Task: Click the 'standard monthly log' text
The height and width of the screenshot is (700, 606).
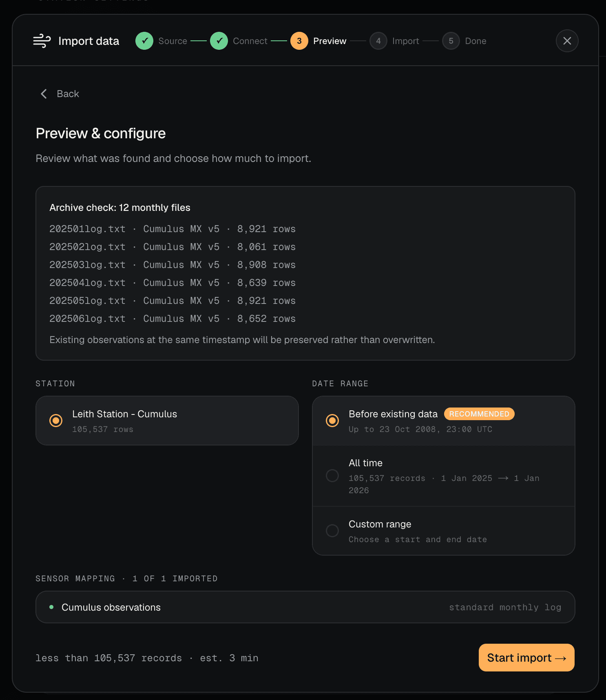Action: click(505, 607)
